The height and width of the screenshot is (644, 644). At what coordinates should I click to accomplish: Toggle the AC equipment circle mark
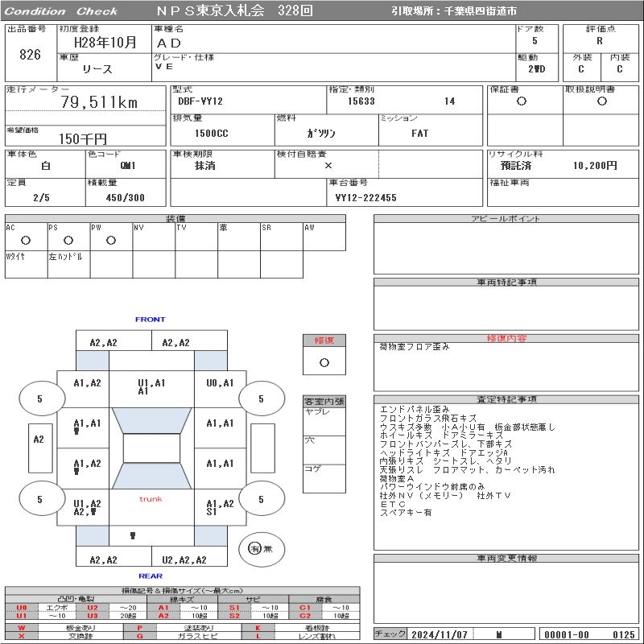26,240
